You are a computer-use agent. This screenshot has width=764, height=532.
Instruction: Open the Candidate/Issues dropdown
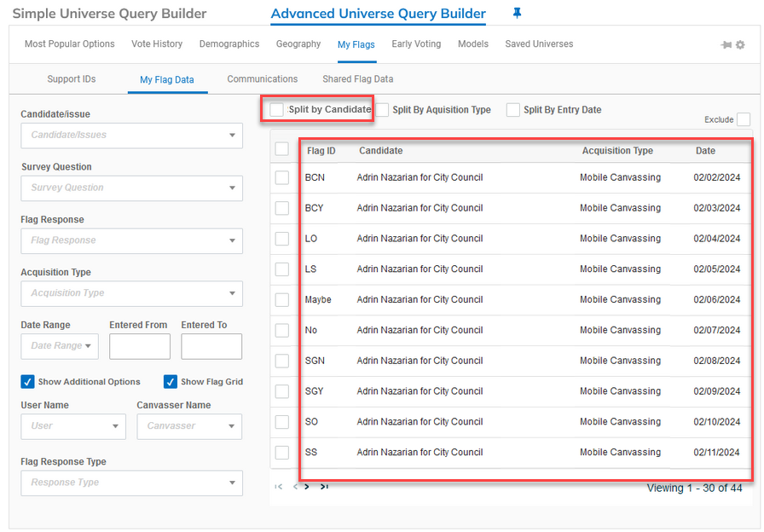click(131, 136)
